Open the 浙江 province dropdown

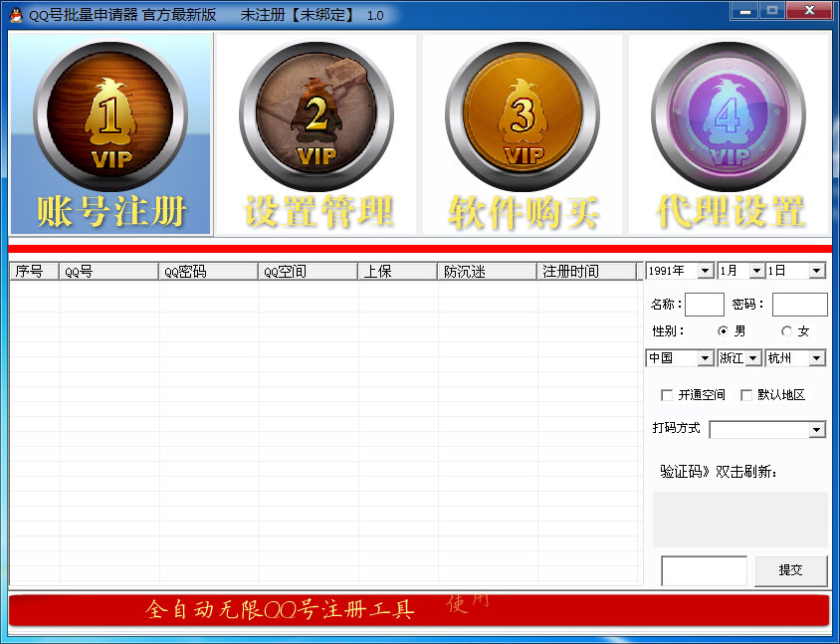739,358
